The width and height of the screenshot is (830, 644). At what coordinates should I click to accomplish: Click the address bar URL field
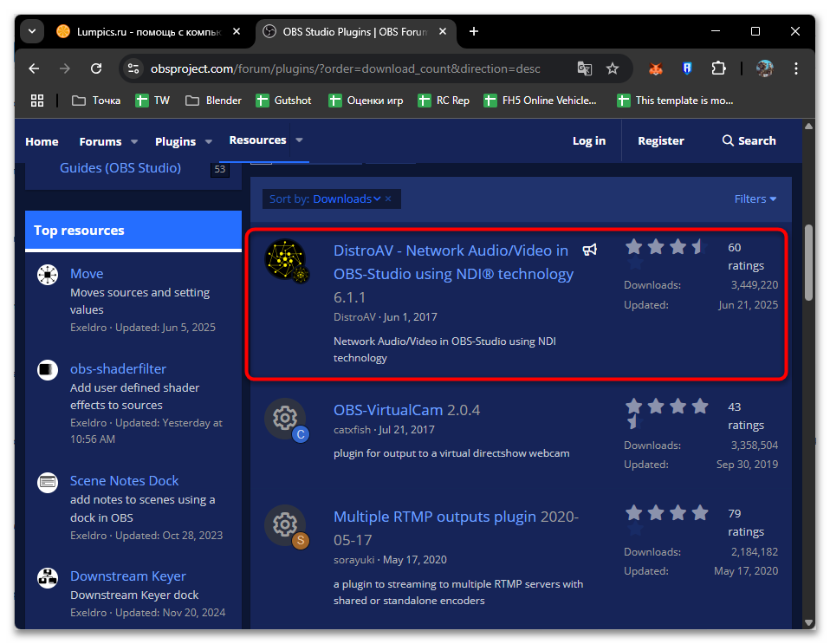point(347,68)
